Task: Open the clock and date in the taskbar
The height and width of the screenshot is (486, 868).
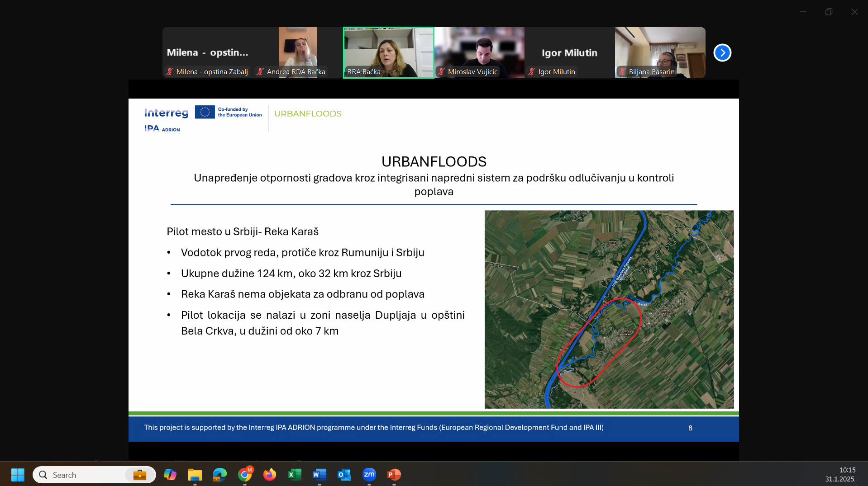Action: click(x=840, y=474)
